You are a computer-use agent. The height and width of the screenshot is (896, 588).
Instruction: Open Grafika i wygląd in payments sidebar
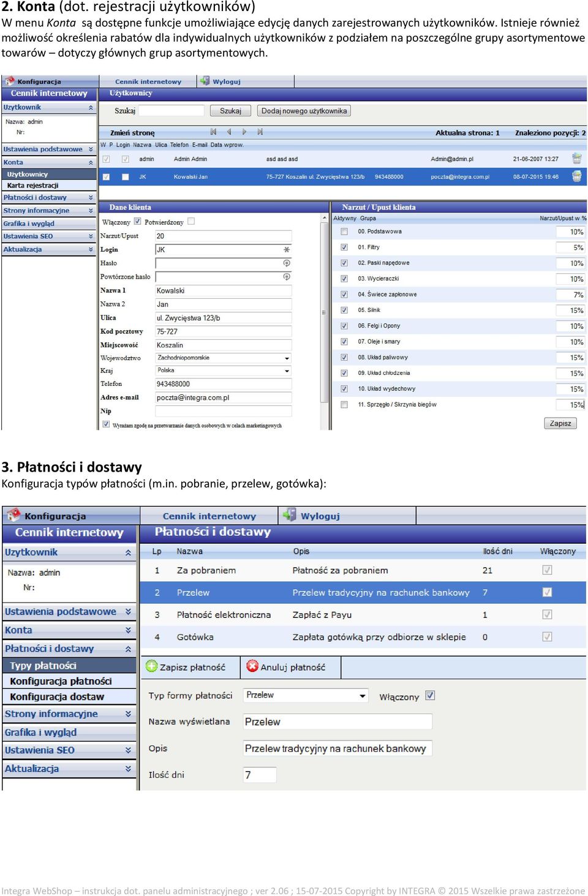(69, 732)
